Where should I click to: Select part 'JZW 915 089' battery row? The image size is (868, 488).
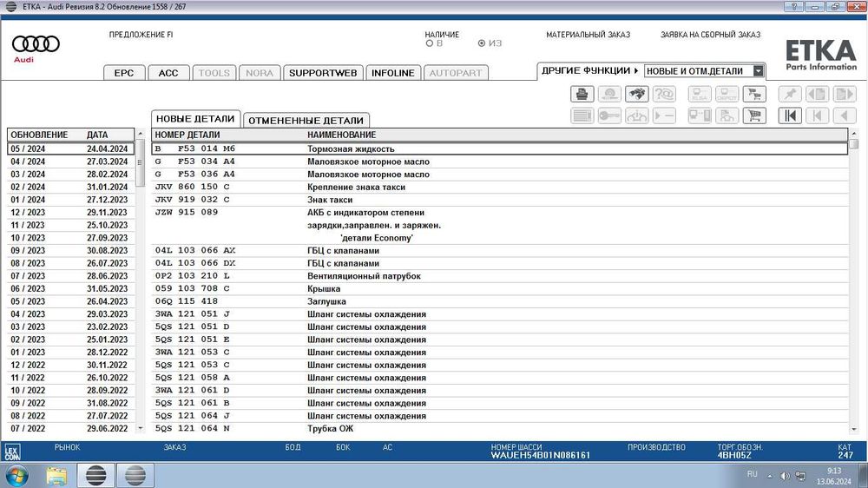[500, 226]
